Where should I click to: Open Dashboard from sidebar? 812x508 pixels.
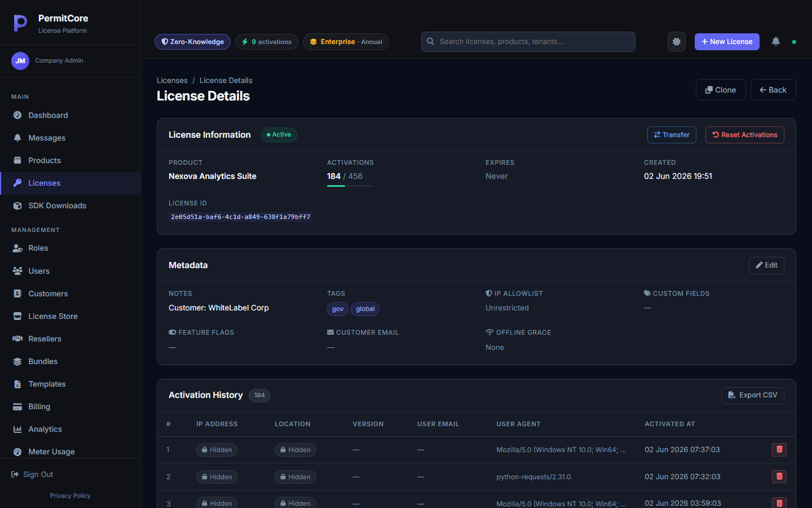click(x=70, y=115)
